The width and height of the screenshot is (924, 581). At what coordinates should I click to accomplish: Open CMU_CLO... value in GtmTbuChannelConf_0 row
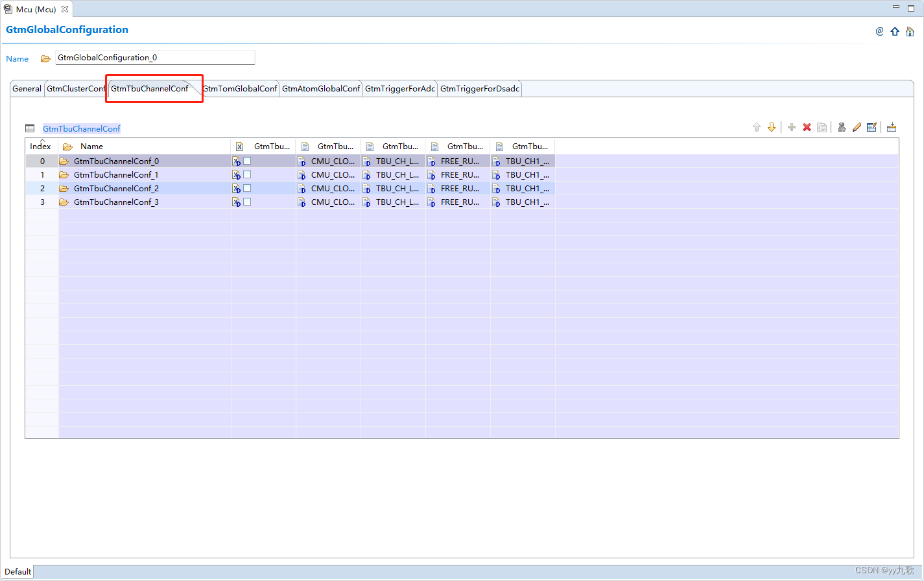click(x=333, y=161)
